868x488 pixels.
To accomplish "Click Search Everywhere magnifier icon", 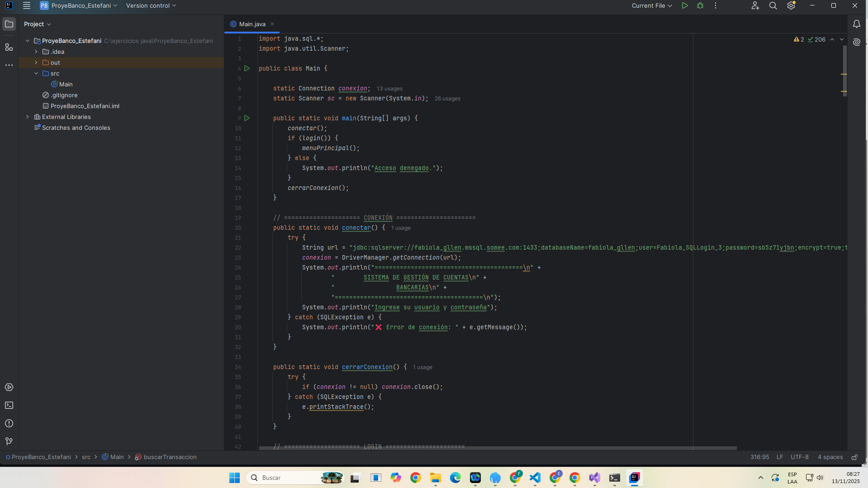I will pyautogui.click(x=773, y=6).
